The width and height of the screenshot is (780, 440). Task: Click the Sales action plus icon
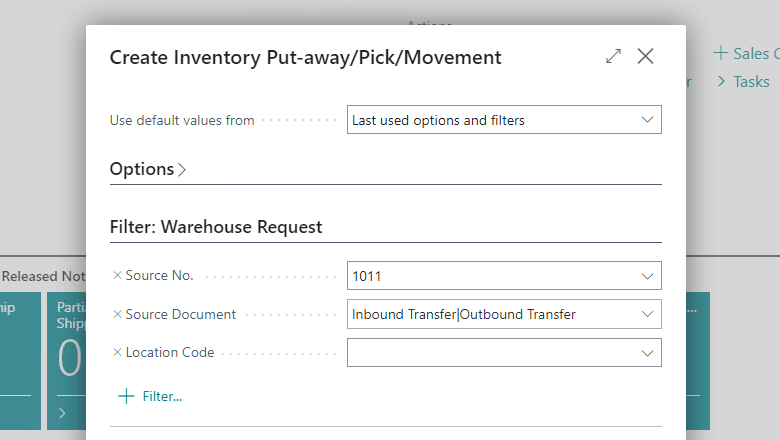click(x=720, y=53)
